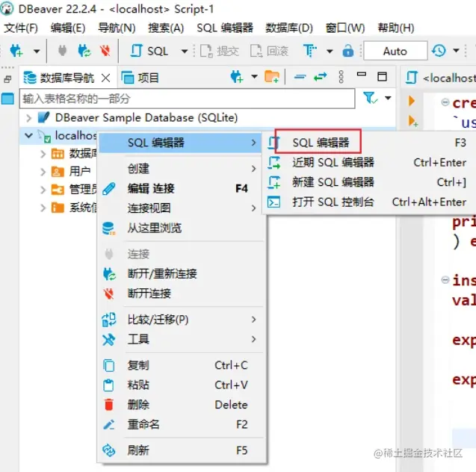This screenshot has height=472, width=476.
Task: Choose SQL 编辑器 F3 in the submenu
Action: 369,142
